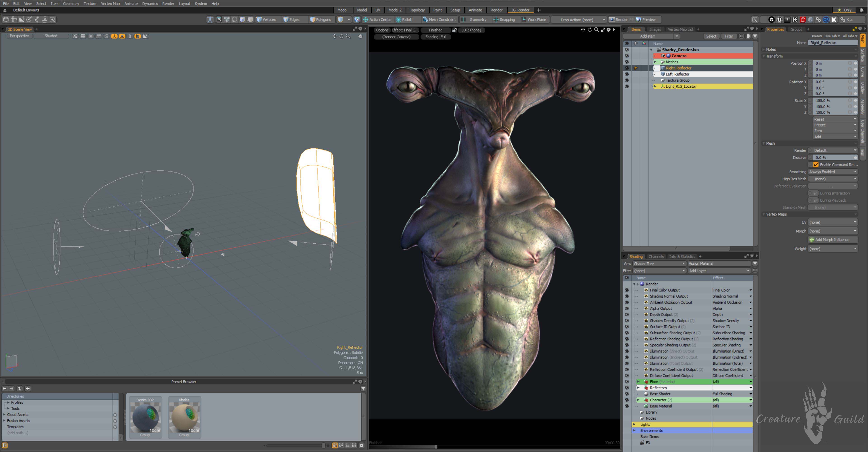Click the lock icon in the render window

pos(454,30)
